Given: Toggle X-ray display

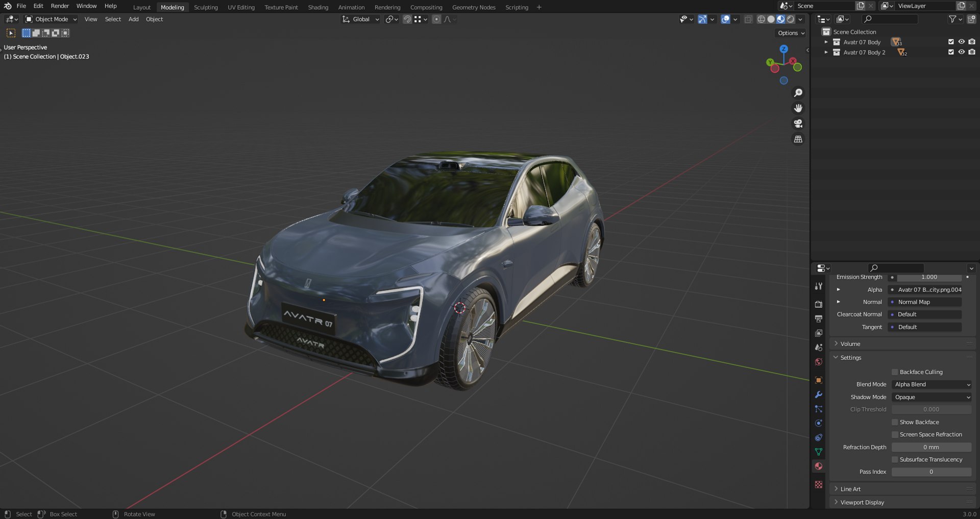Looking at the screenshot, I should pyautogui.click(x=748, y=19).
